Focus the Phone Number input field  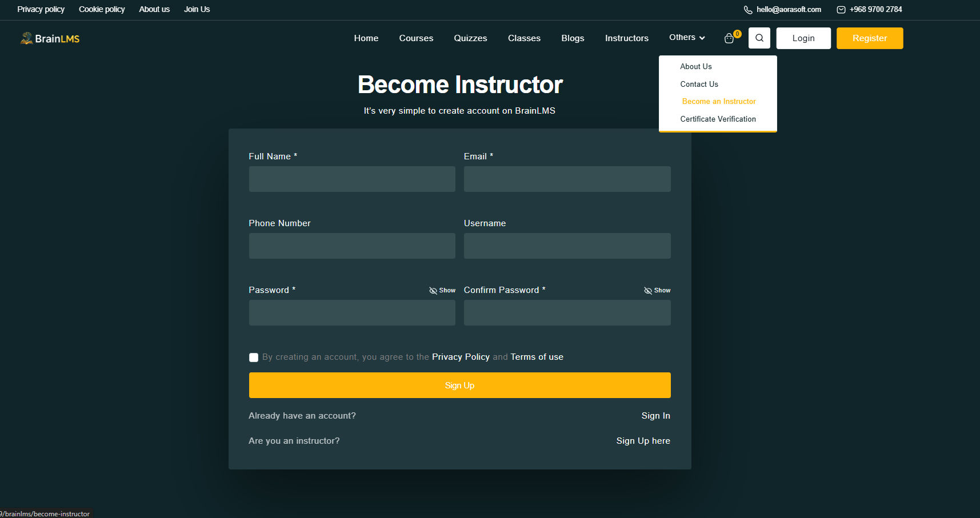pyautogui.click(x=352, y=246)
